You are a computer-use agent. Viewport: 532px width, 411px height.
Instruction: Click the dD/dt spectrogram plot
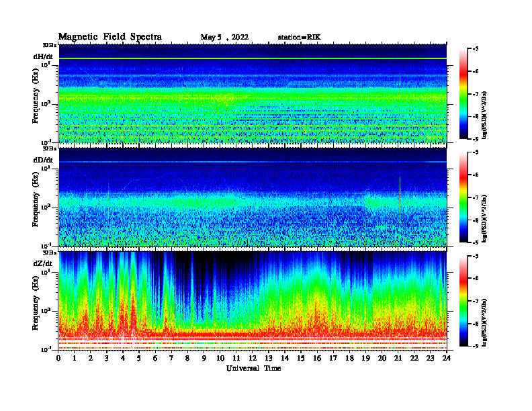[x=253, y=197]
